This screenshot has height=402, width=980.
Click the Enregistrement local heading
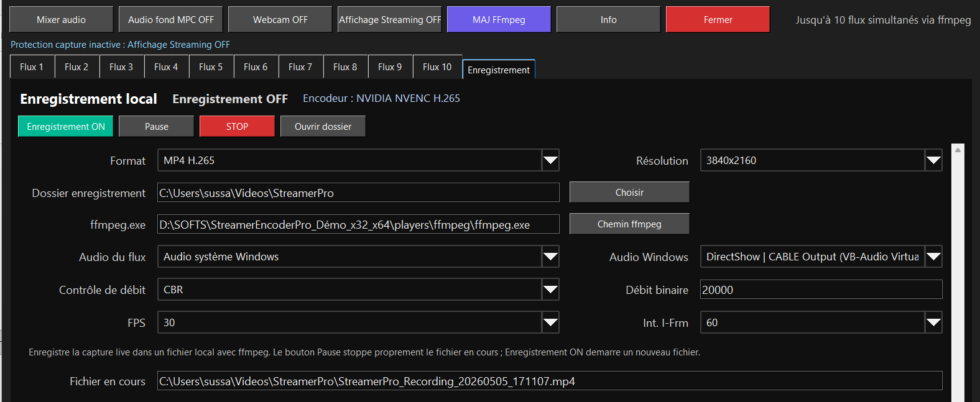pos(88,99)
